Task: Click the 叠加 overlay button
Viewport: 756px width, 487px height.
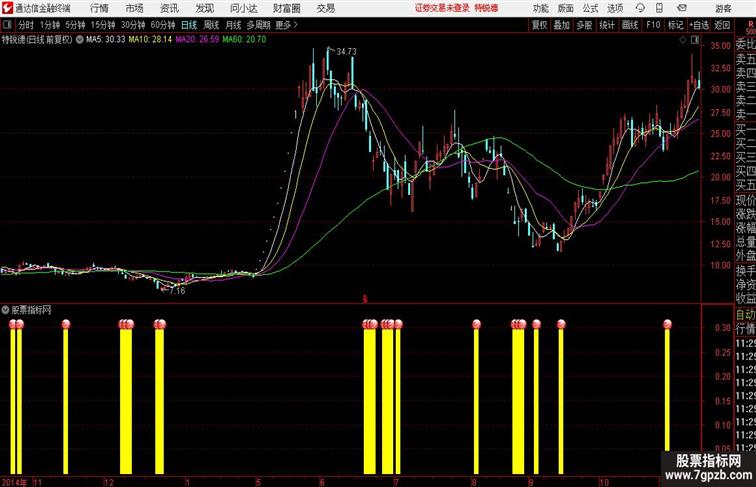Action: 562,25
